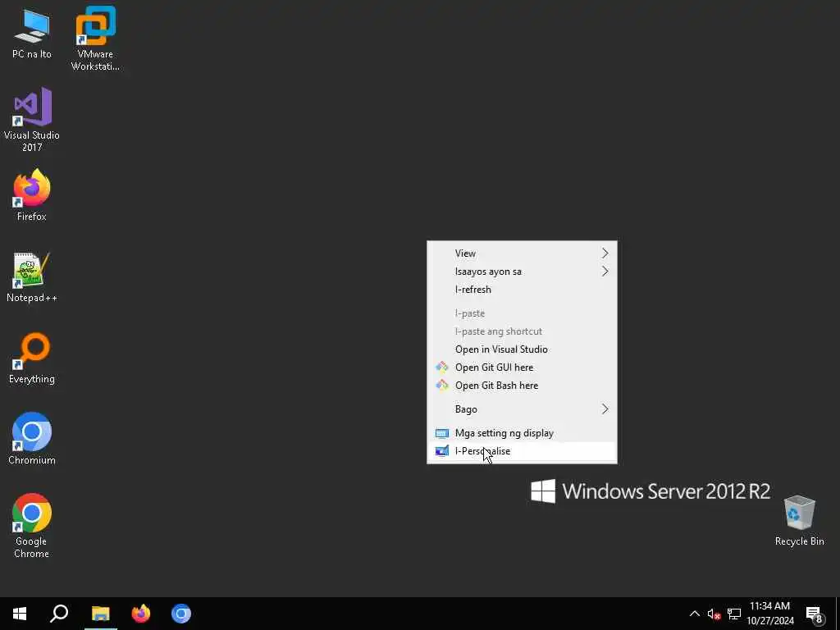Select the PC na Ito desktop icon
The height and width of the screenshot is (630, 840).
click(32, 33)
